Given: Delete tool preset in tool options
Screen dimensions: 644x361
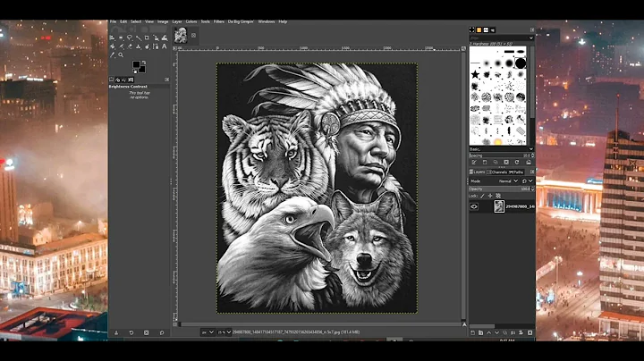Looking at the screenshot, I should 146,332.
